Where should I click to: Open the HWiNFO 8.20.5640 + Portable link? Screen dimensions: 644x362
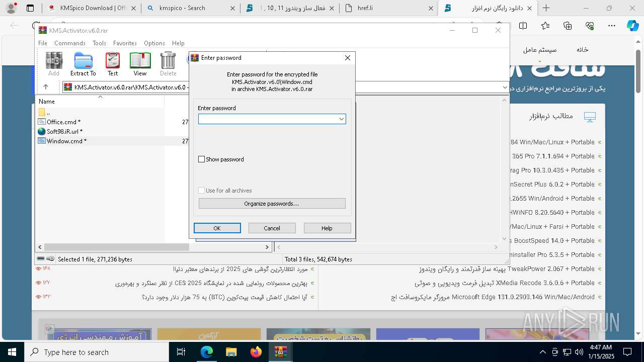click(x=552, y=213)
